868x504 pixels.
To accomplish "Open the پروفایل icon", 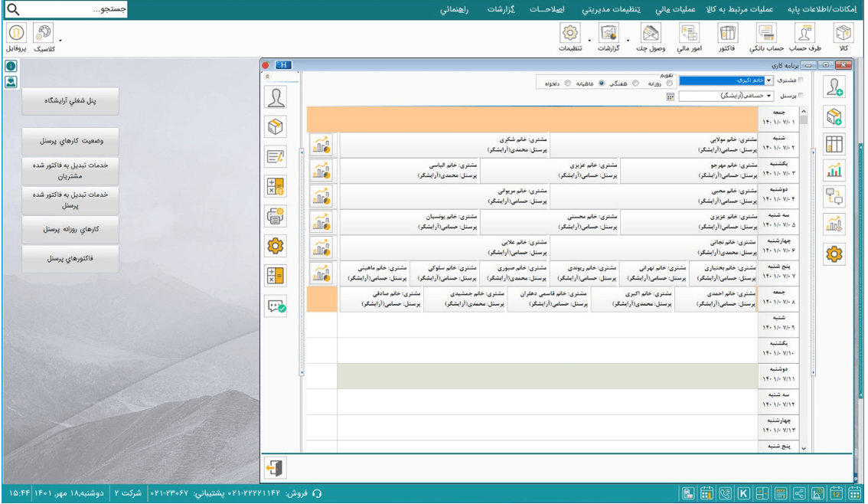I will (x=17, y=33).
